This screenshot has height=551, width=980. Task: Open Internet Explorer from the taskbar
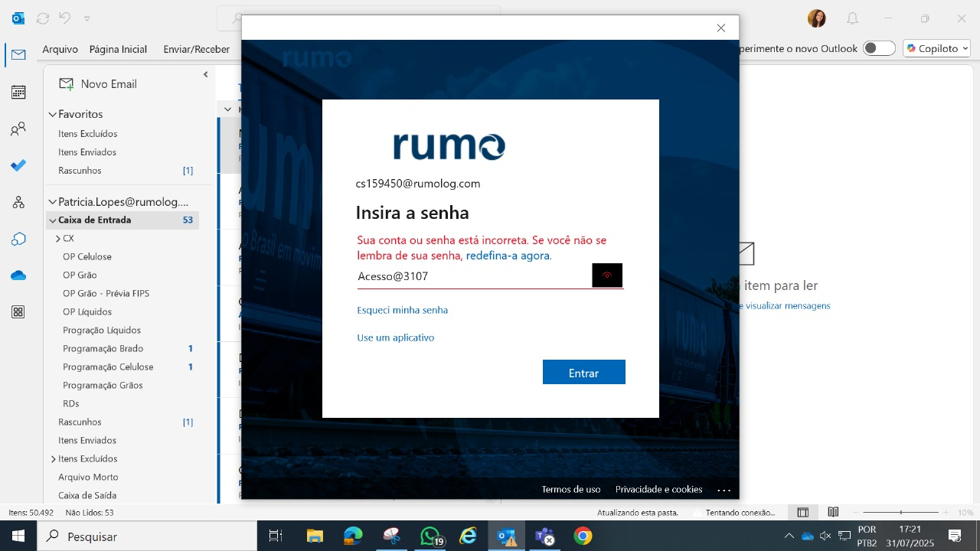[468, 536]
